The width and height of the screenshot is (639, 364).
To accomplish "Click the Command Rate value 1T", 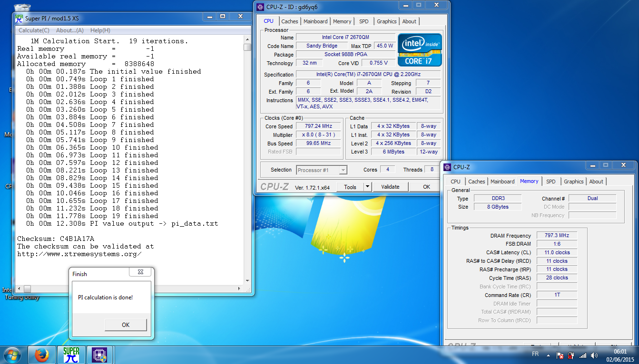I will pyautogui.click(x=557, y=295).
